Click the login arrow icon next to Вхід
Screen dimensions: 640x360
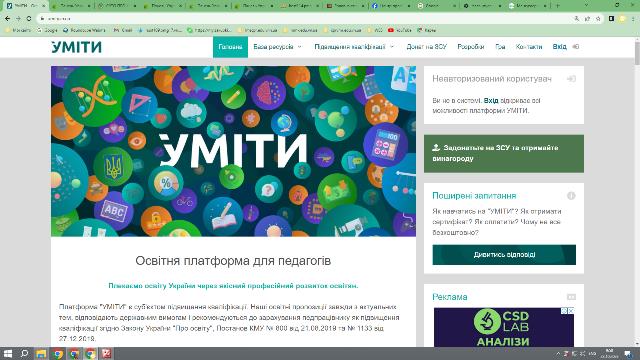pyautogui.click(x=576, y=47)
